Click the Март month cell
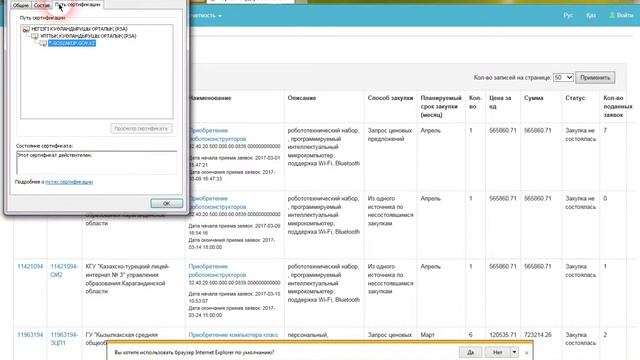Screen dimensions: 640x360 coord(427,335)
